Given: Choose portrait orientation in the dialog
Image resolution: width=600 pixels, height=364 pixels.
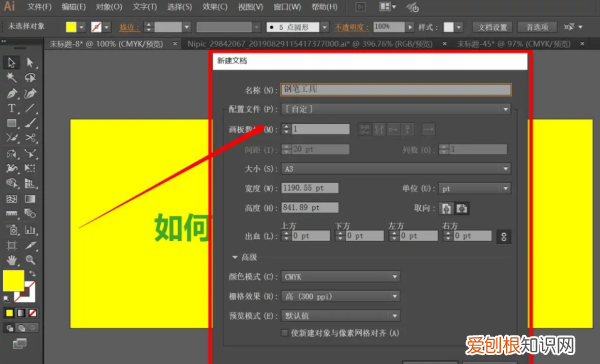Looking at the screenshot, I should 446,209.
